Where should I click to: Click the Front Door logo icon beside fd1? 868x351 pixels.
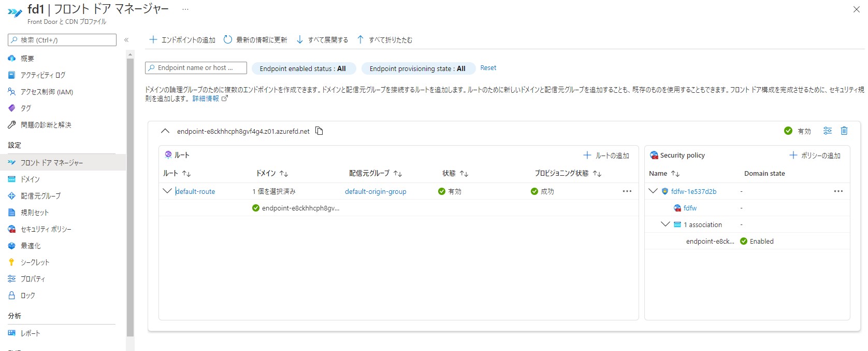15,12
